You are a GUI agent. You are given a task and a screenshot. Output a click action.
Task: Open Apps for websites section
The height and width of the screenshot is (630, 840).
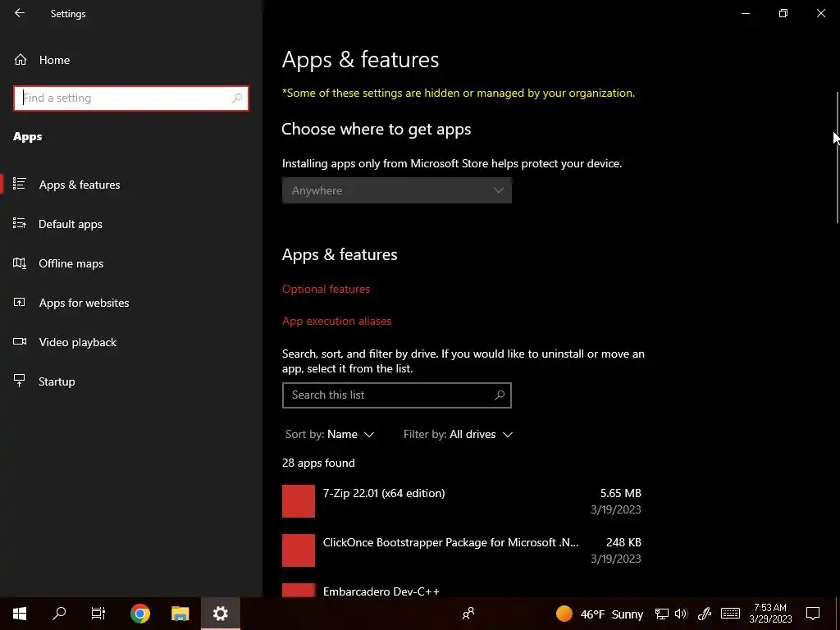tap(84, 303)
